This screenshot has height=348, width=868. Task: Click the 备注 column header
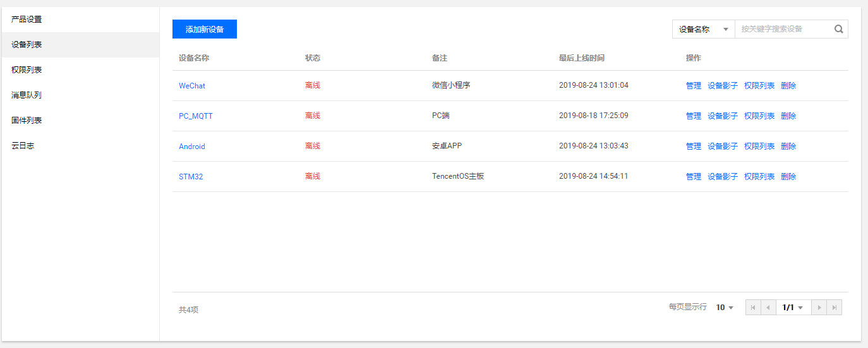tap(440, 58)
